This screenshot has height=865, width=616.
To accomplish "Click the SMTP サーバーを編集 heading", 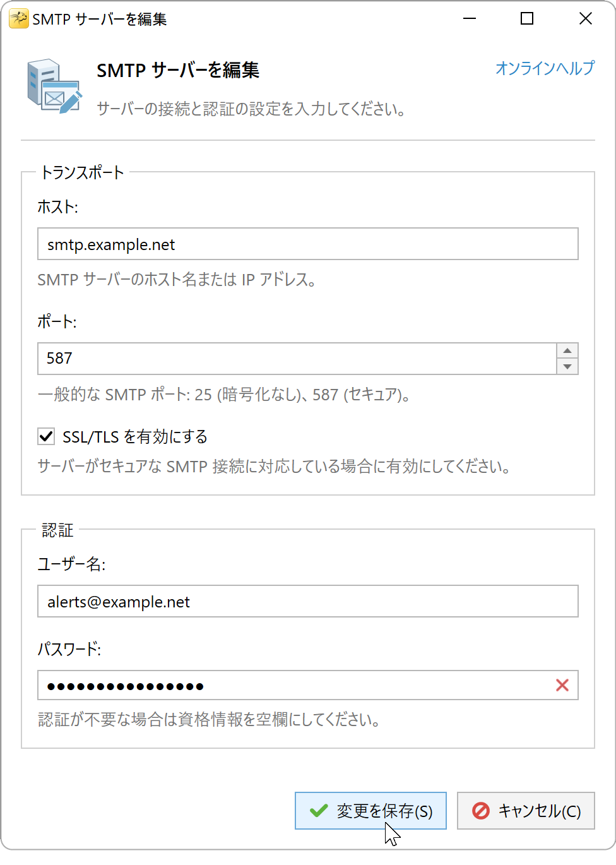I will pyautogui.click(x=178, y=70).
